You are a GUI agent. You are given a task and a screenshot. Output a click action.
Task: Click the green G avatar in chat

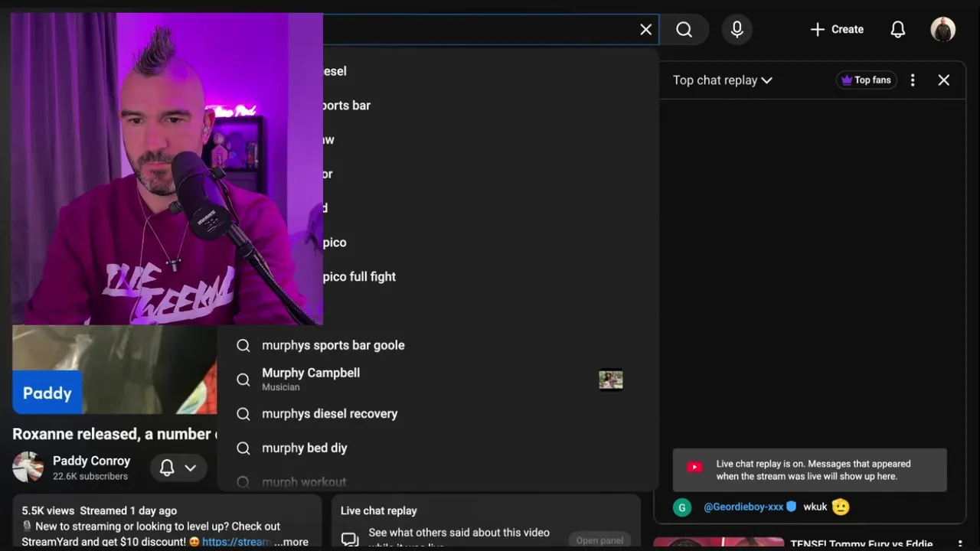coord(682,507)
